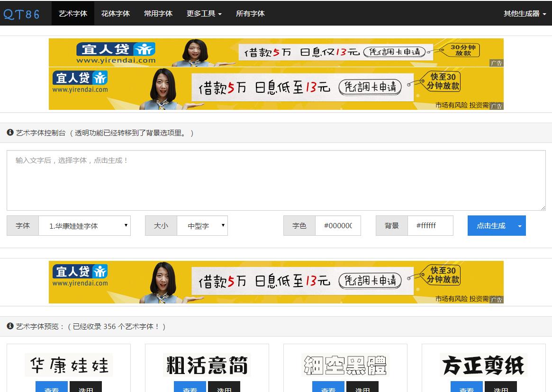
Task: Switch to the 花体字体 tab
Action: click(x=116, y=13)
